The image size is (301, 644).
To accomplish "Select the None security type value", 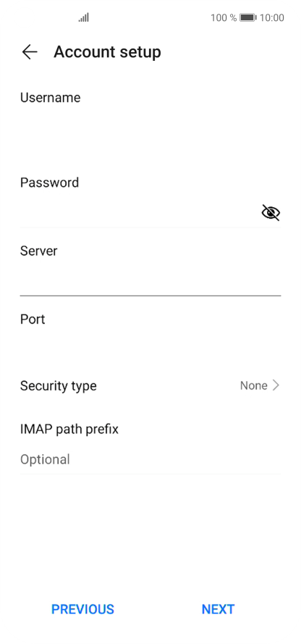I will (x=253, y=385).
